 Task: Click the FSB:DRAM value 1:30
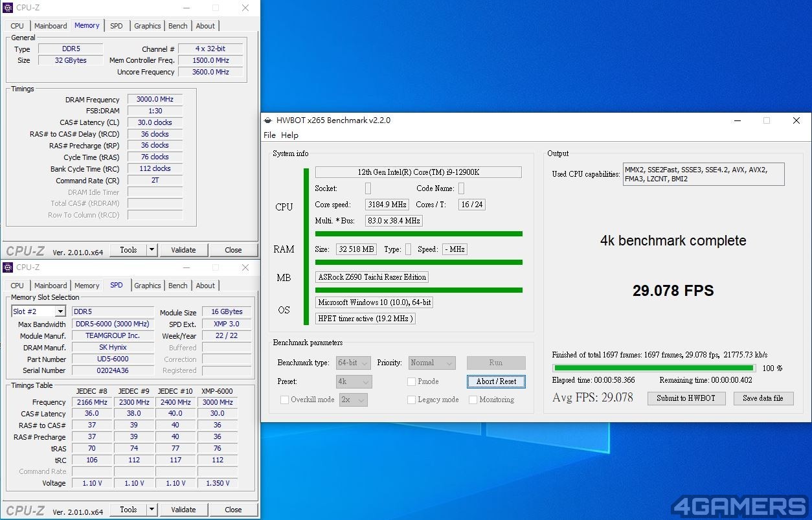[x=155, y=111]
